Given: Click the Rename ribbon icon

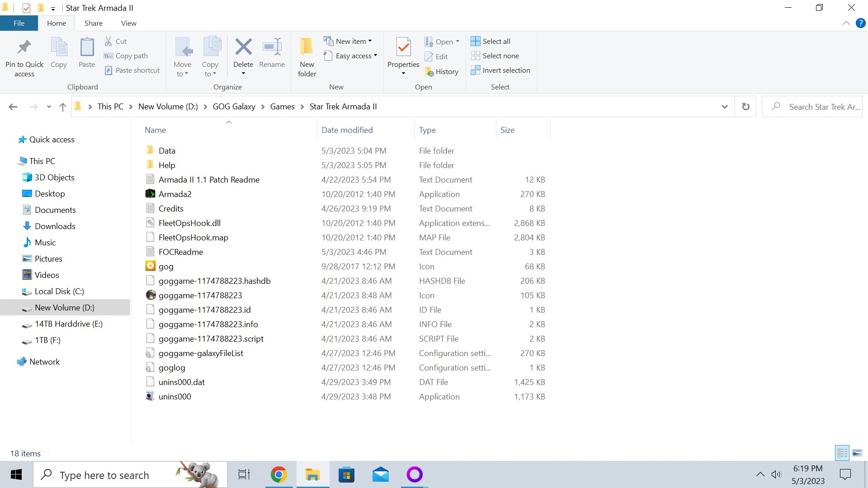Looking at the screenshot, I should [x=272, y=47].
